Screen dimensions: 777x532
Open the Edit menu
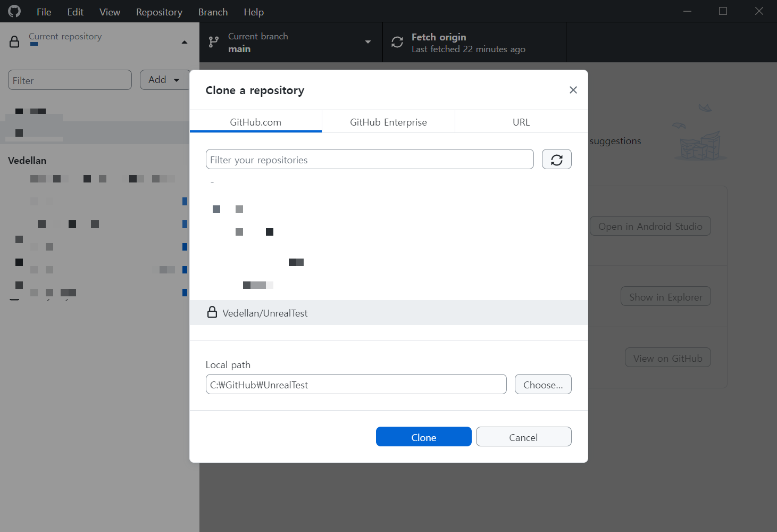point(76,12)
